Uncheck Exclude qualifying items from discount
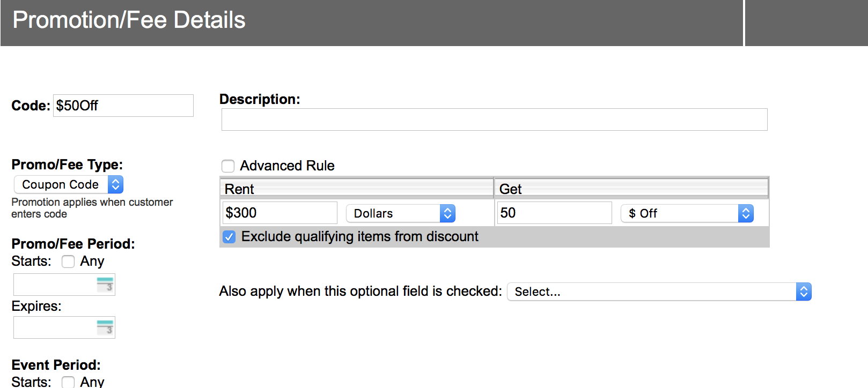This screenshot has height=388, width=868. pyautogui.click(x=229, y=237)
